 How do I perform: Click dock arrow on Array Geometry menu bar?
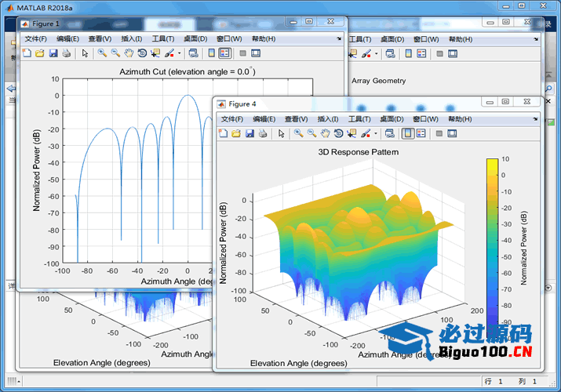coord(536,39)
